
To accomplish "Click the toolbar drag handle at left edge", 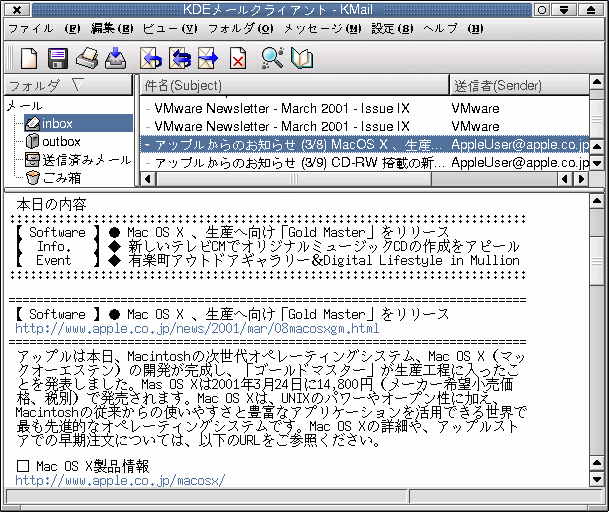I will click(10, 58).
